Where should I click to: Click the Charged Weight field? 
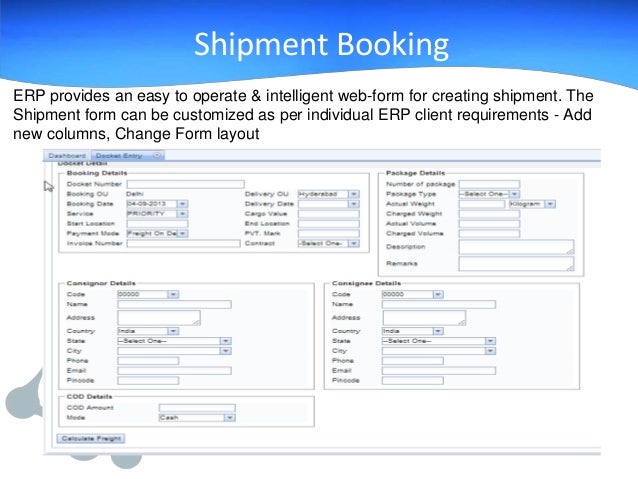(489, 214)
